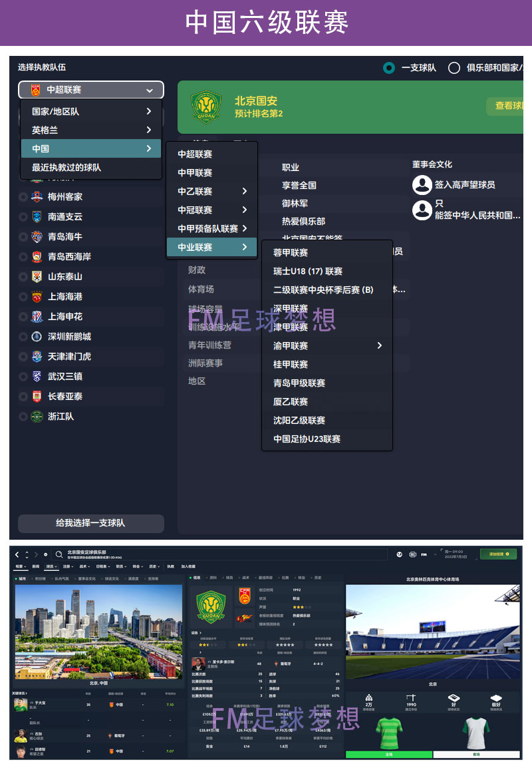Click the Guoan crest in the club info panel

pyautogui.click(x=211, y=606)
